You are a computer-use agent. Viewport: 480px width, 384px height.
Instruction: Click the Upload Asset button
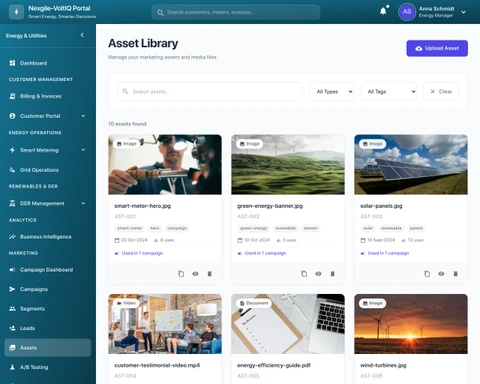[437, 48]
